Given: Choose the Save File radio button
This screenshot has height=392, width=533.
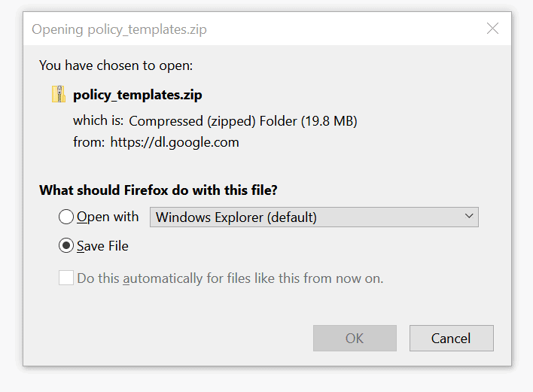Looking at the screenshot, I should (x=66, y=246).
